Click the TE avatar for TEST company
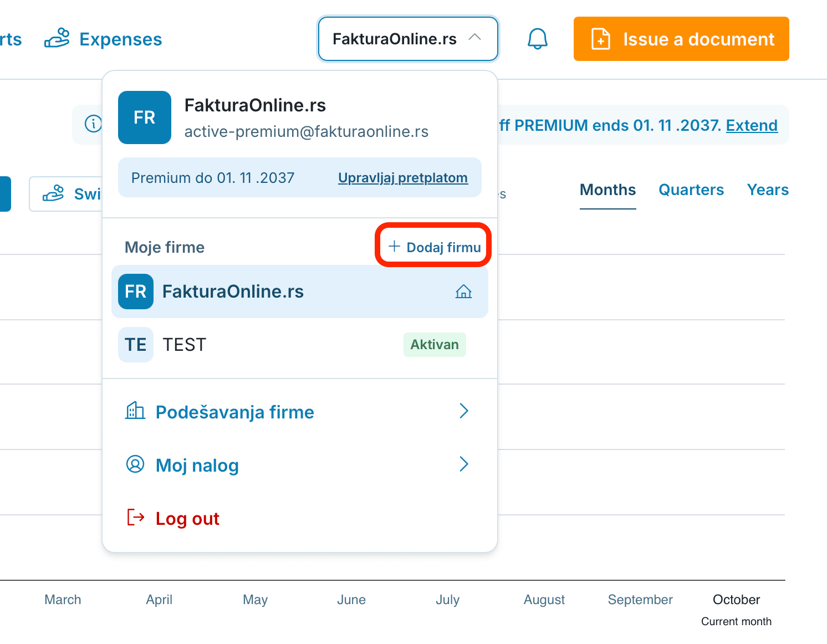This screenshot has height=644, width=827. [x=136, y=345]
